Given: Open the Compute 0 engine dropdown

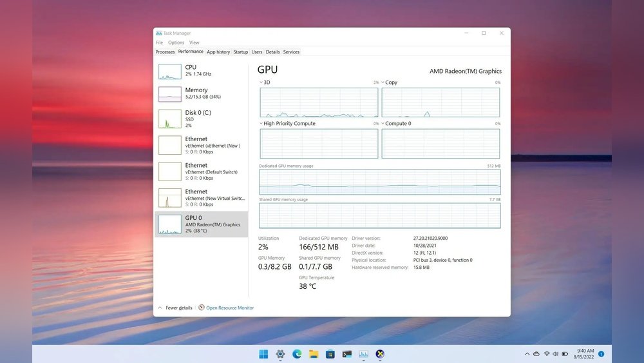Looking at the screenshot, I should [383, 123].
